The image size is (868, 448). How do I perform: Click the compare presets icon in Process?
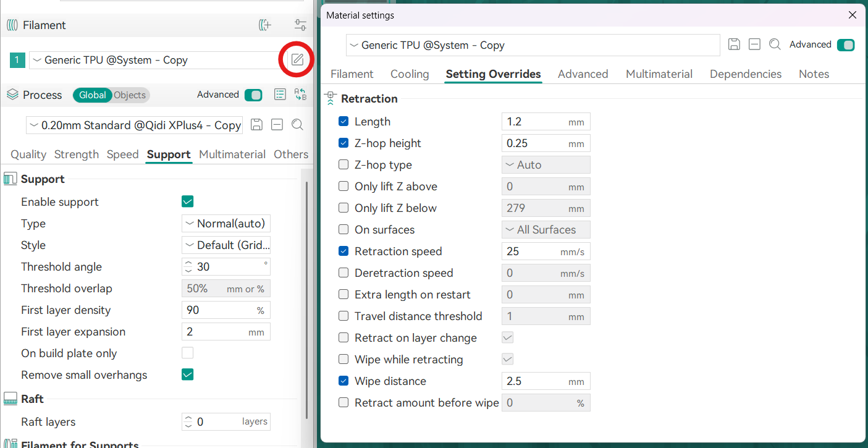[x=300, y=95]
